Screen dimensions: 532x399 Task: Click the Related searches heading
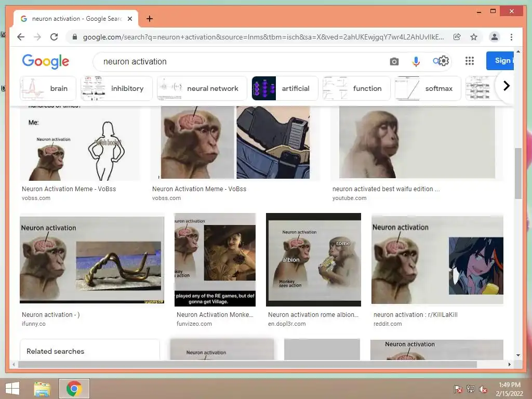pos(55,351)
